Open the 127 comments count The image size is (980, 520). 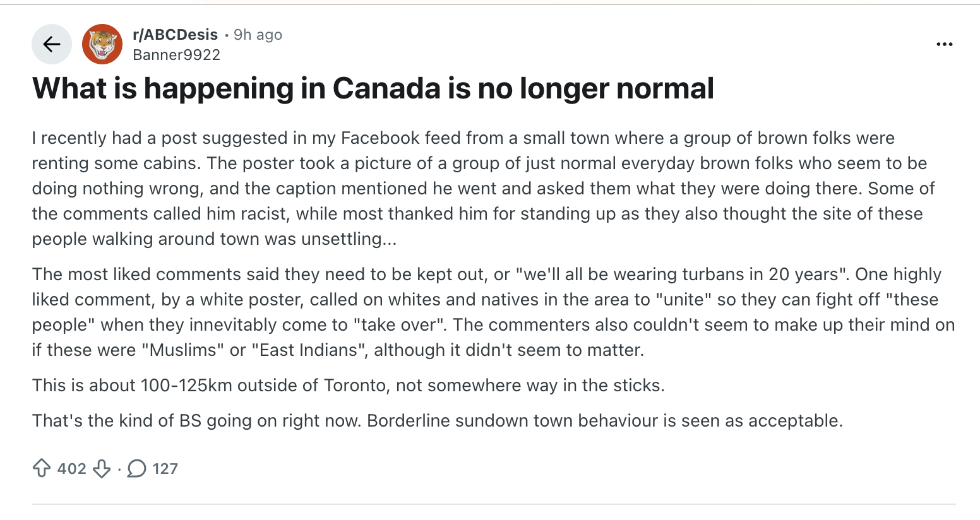[x=165, y=468]
